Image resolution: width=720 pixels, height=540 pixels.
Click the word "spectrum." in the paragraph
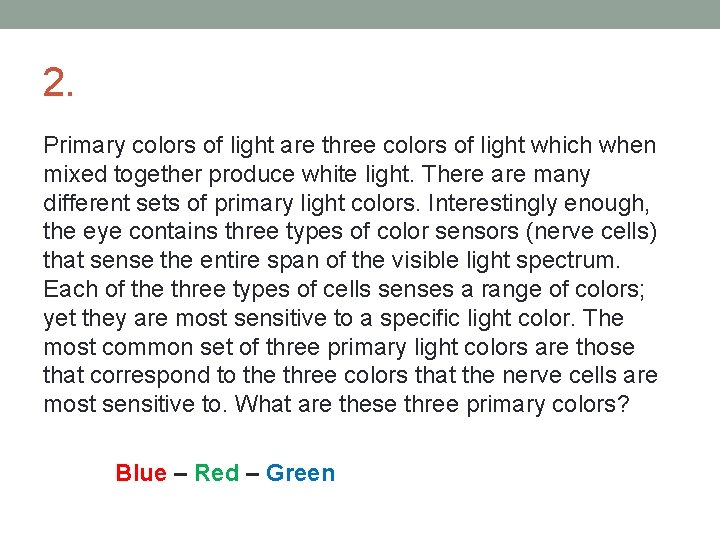coord(568,261)
